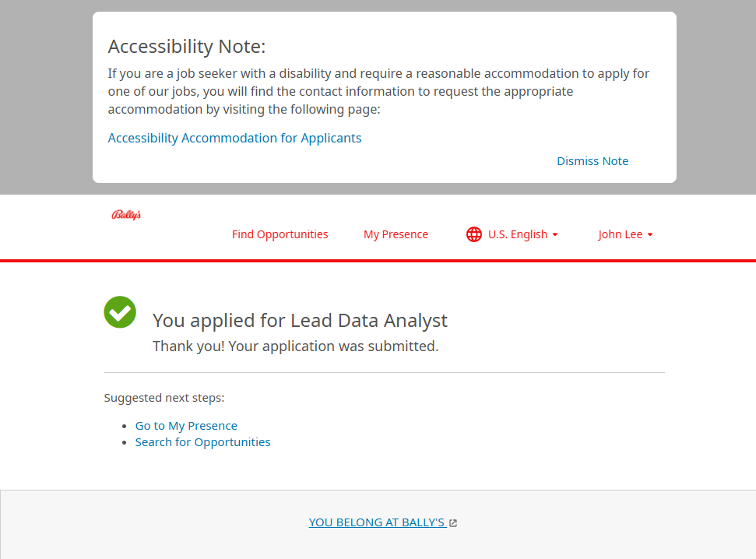Click the Accessibility Note heading
This screenshot has width=756, height=559.
click(187, 47)
